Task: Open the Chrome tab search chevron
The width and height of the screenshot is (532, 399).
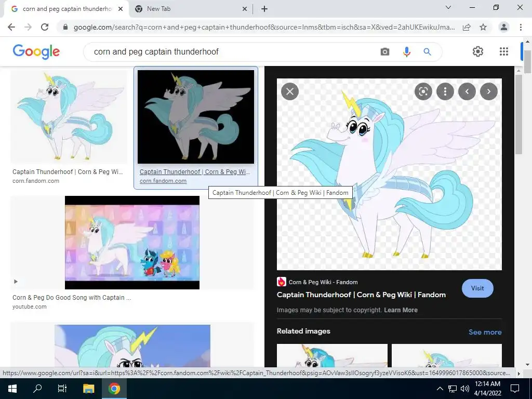Action: pos(448,7)
